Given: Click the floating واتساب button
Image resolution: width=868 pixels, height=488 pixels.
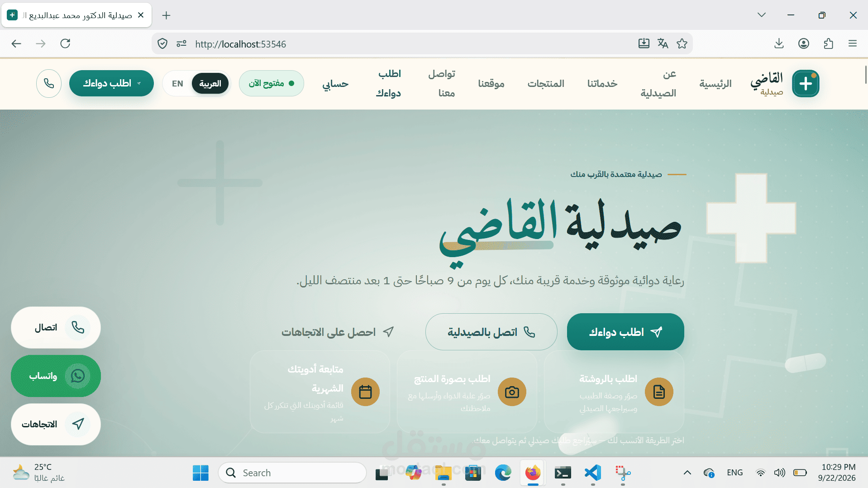Looking at the screenshot, I should [56, 376].
